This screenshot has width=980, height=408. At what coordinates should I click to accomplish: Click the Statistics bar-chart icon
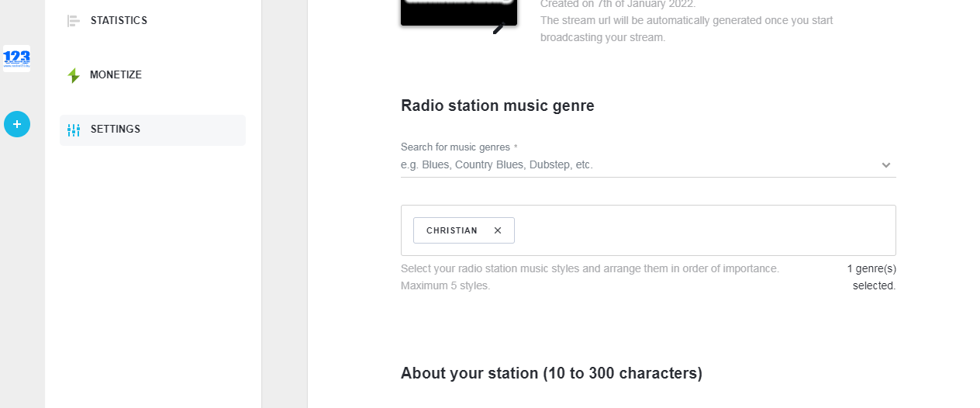[74, 21]
